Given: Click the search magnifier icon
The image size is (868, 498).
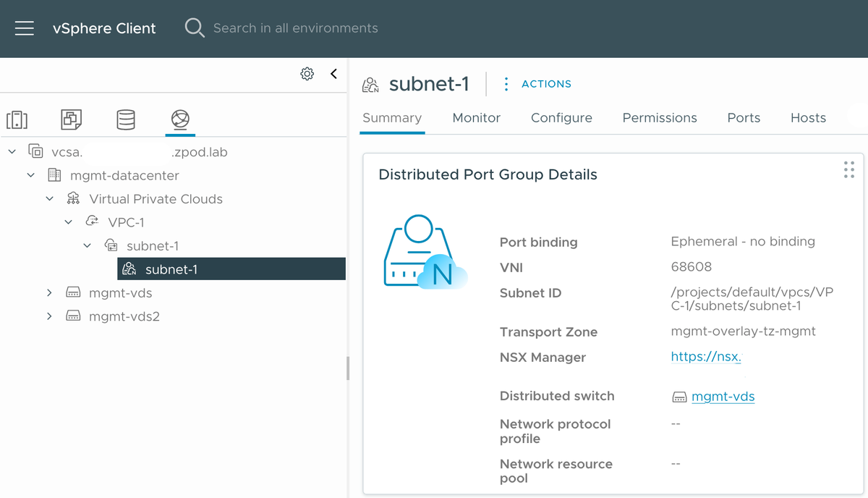Looking at the screenshot, I should point(194,28).
